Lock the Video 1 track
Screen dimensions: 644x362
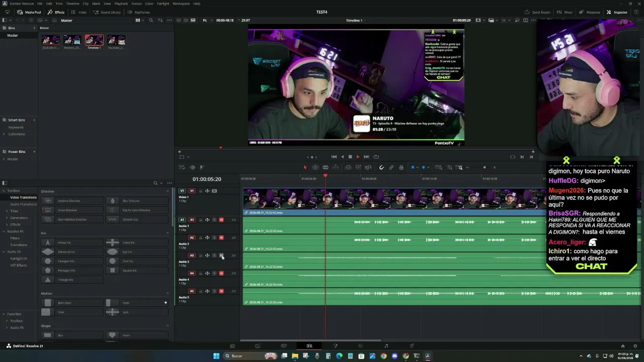click(x=200, y=191)
